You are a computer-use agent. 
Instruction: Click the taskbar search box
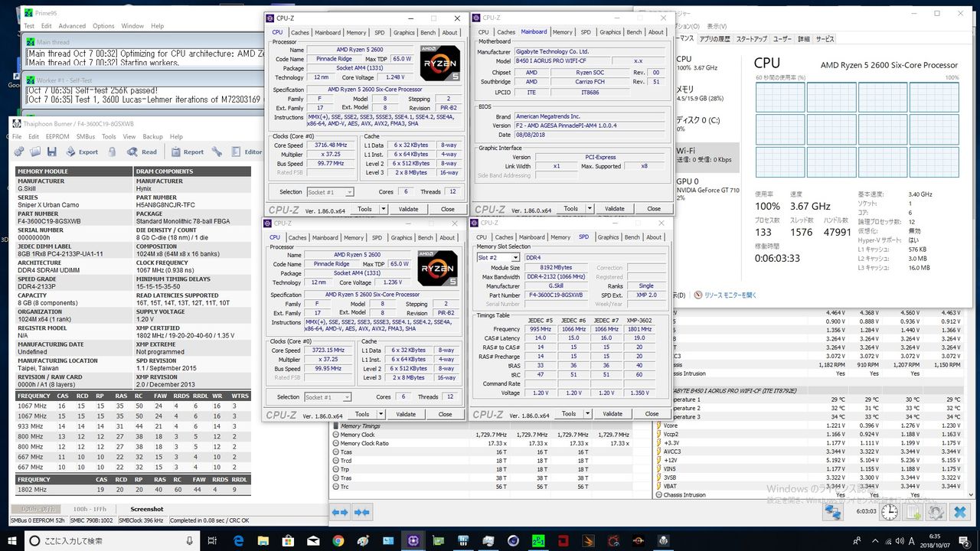pyautogui.click(x=113, y=540)
